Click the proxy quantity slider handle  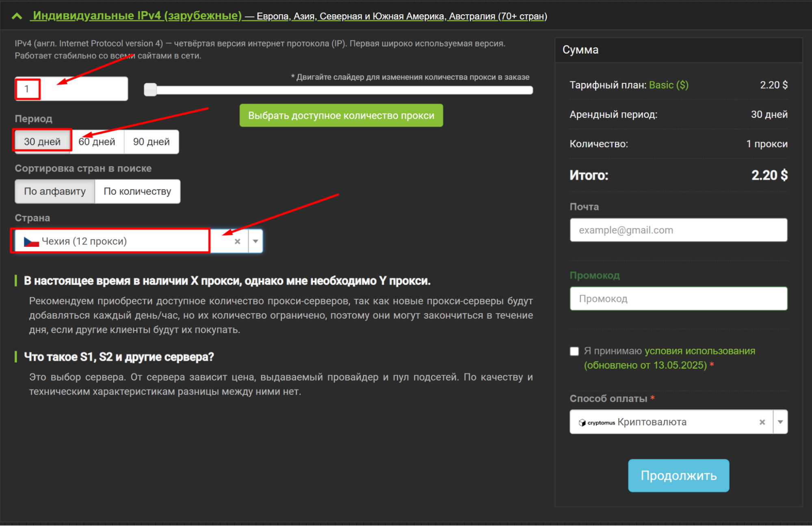click(x=150, y=90)
